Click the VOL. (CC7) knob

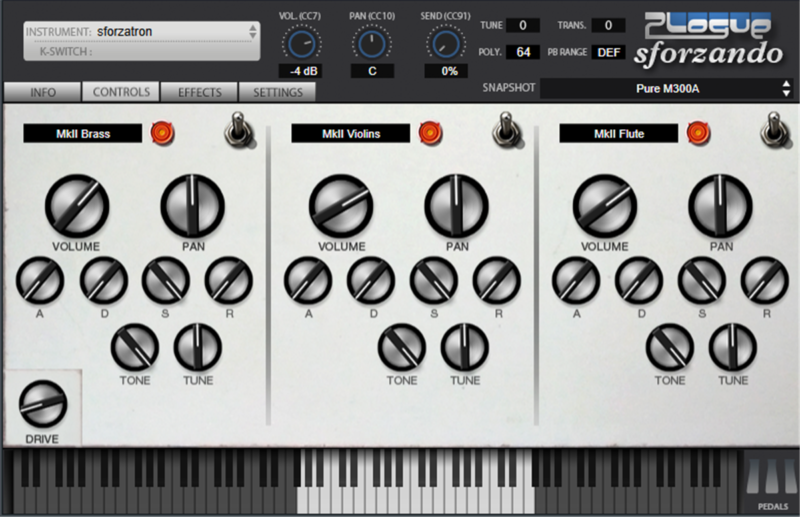point(298,42)
